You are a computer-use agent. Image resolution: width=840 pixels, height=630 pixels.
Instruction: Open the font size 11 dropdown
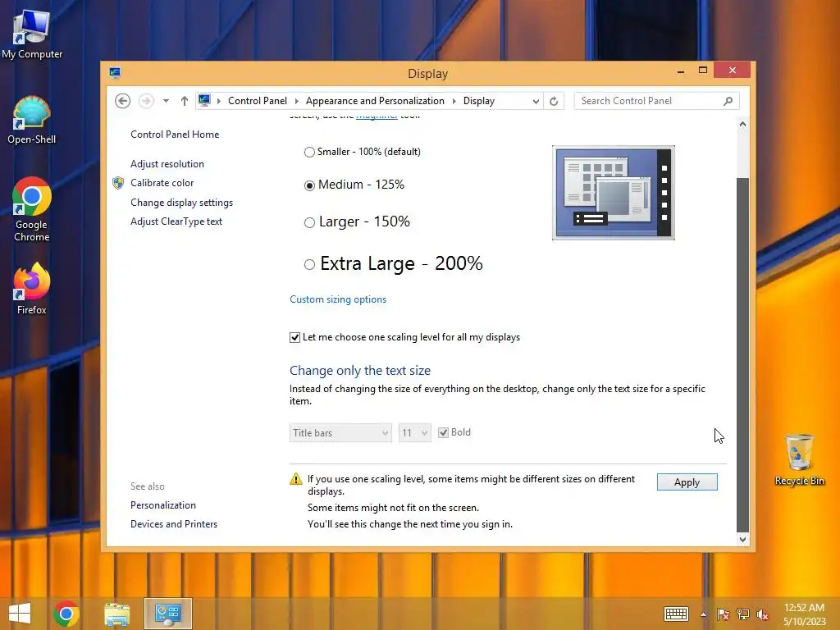414,433
